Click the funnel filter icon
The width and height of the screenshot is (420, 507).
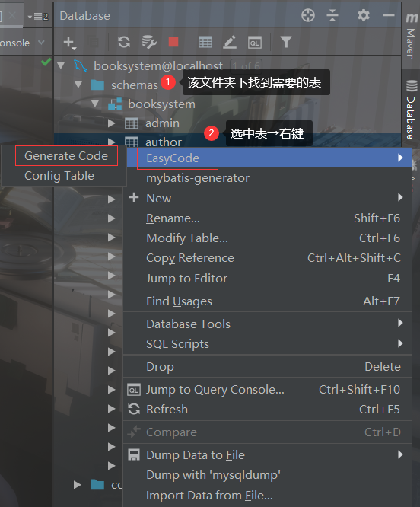click(x=286, y=42)
